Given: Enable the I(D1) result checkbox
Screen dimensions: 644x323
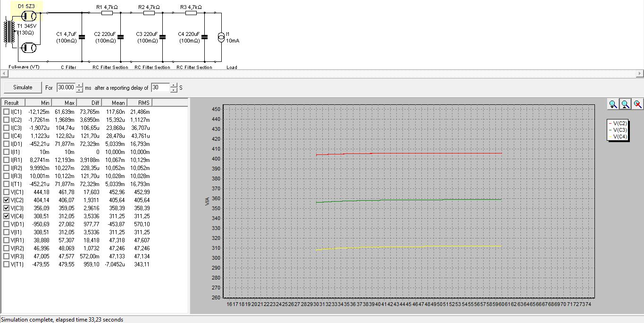Looking at the screenshot, I should coord(6,144).
